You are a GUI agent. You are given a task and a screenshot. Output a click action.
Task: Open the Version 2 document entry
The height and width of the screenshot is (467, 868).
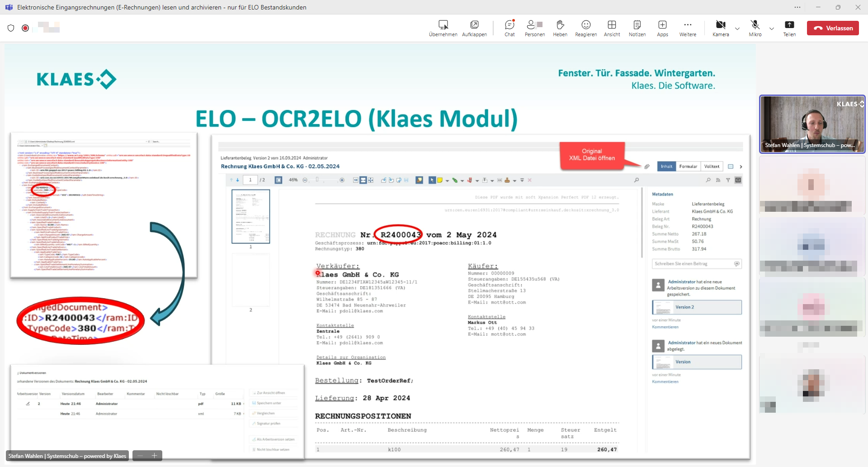pos(697,307)
